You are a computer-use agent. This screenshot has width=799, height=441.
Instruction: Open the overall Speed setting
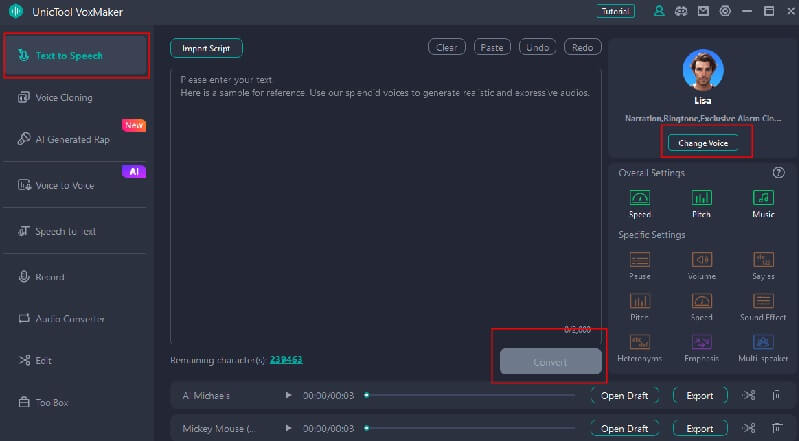click(640, 198)
